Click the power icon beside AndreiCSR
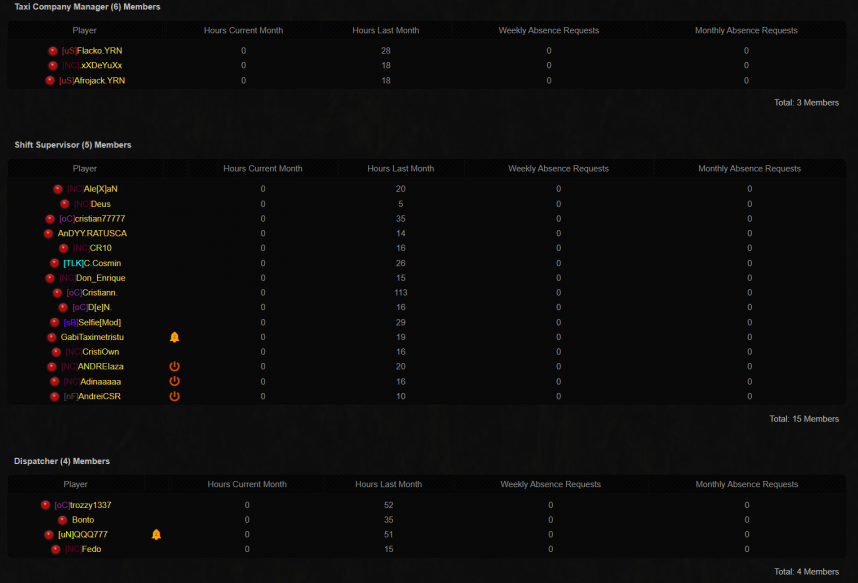The image size is (858, 583). point(175,396)
